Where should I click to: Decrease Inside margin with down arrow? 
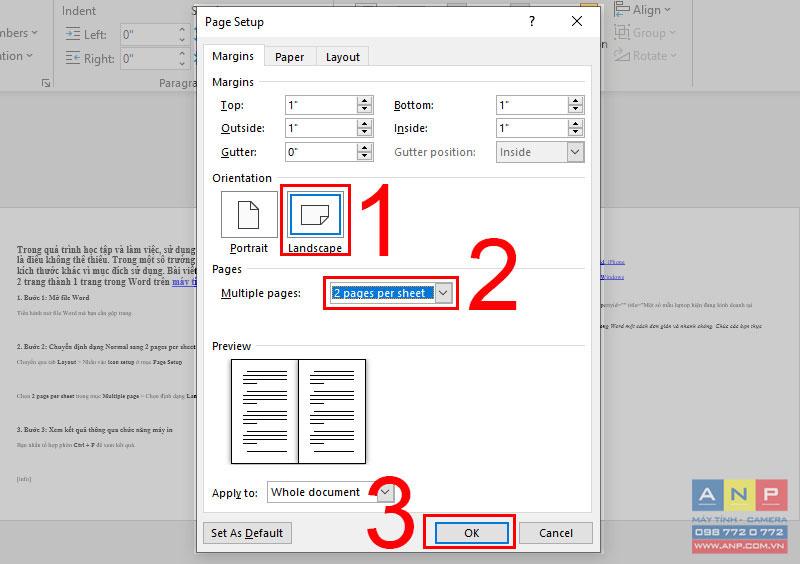click(x=576, y=132)
